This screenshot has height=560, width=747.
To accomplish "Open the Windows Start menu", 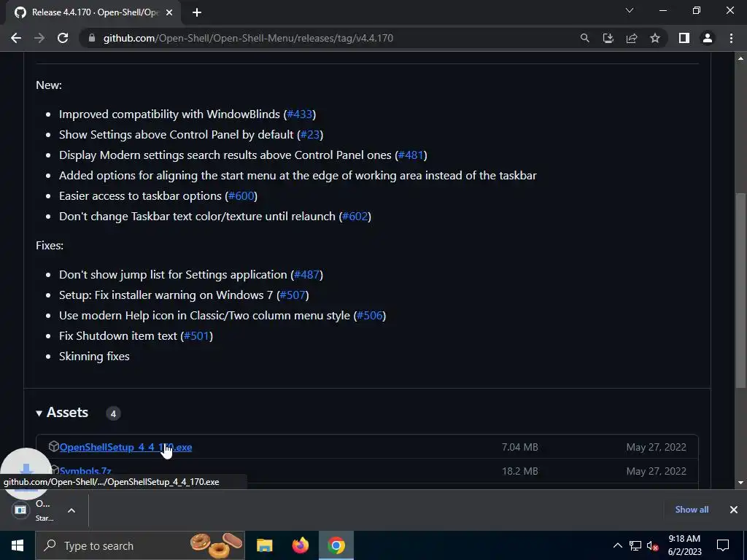I will pos(18,545).
